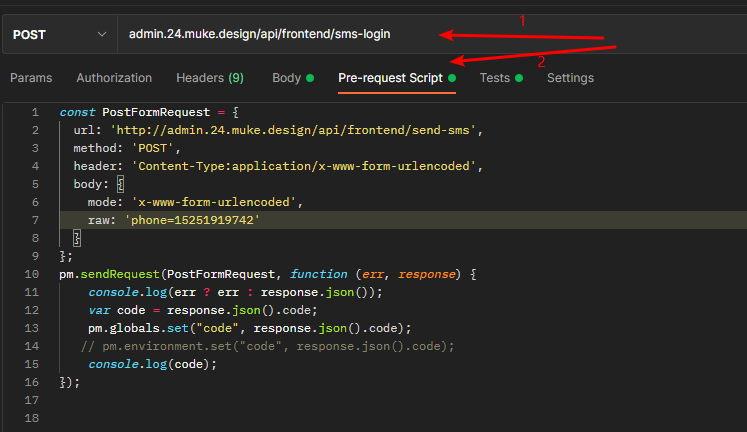Click the pm.sendRequest call on line 10
This screenshot has width=747, height=432.
pos(267,274)
